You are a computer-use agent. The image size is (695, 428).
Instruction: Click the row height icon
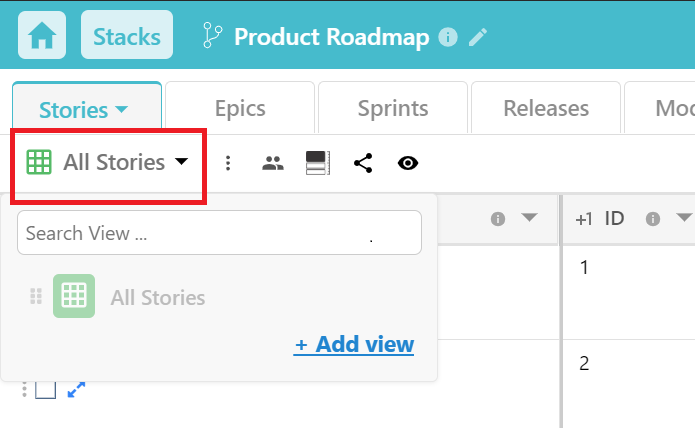(x=318, y=163)
